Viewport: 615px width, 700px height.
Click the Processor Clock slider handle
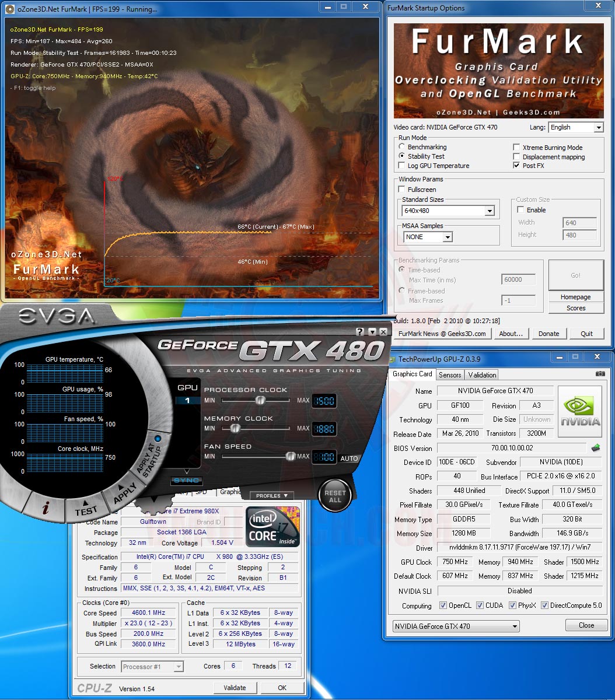coord(261,400)
